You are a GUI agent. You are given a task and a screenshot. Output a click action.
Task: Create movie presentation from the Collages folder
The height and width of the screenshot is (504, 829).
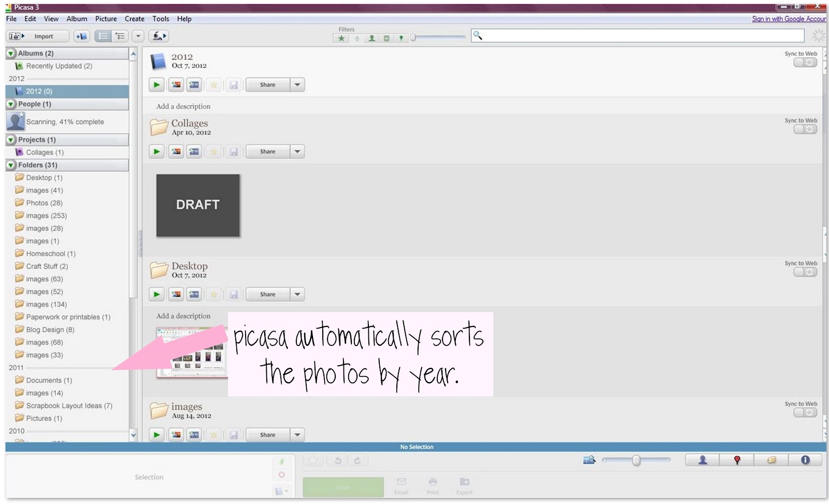pyautogui.click(x=194, y=152)
